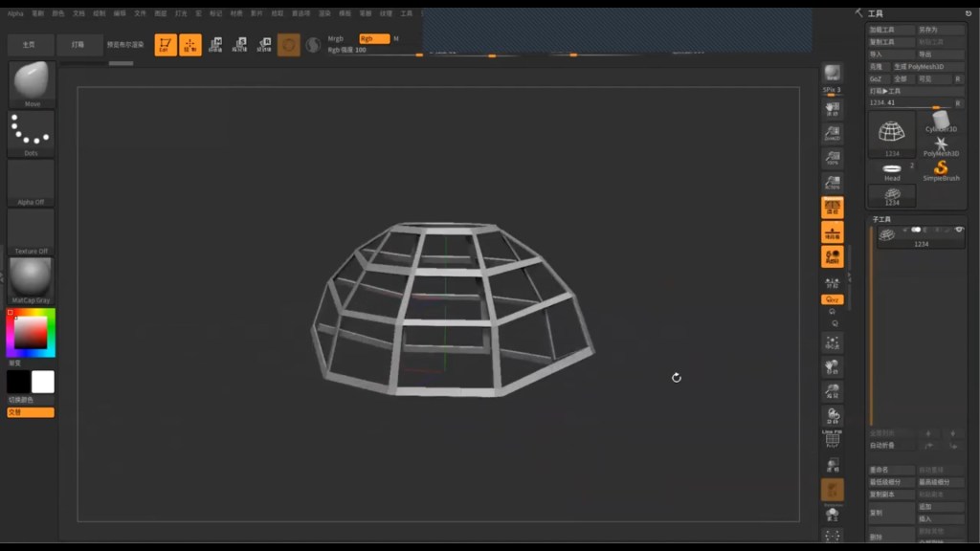This screenshot has width=980, height=551.
Task: Select the SimpleBrush tool icon
Action: [x=941, y=168]
